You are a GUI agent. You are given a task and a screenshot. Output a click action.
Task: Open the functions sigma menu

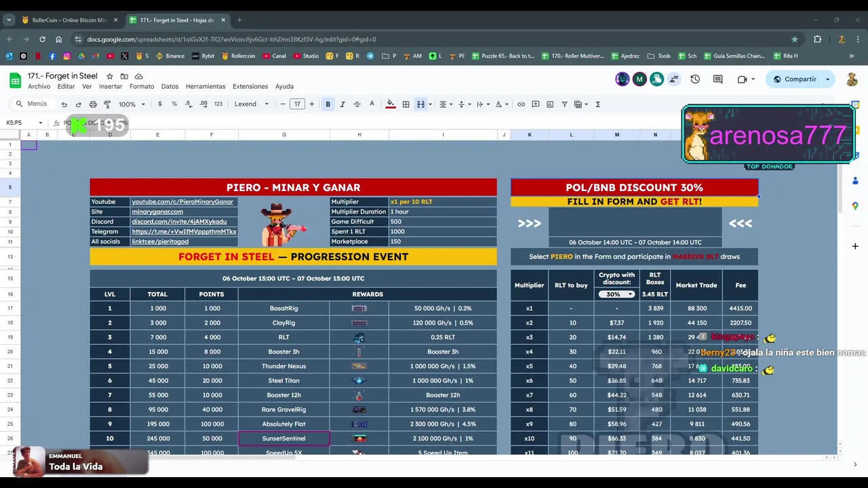click(597, 104)
